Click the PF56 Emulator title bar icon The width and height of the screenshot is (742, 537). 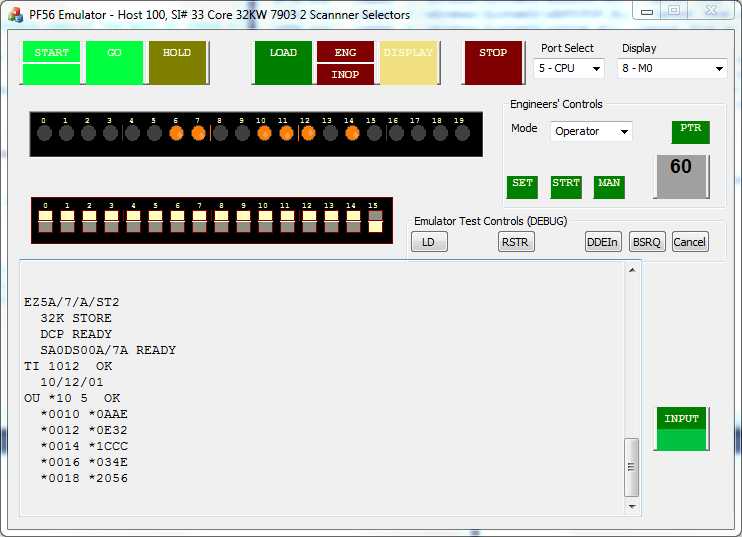16,15
